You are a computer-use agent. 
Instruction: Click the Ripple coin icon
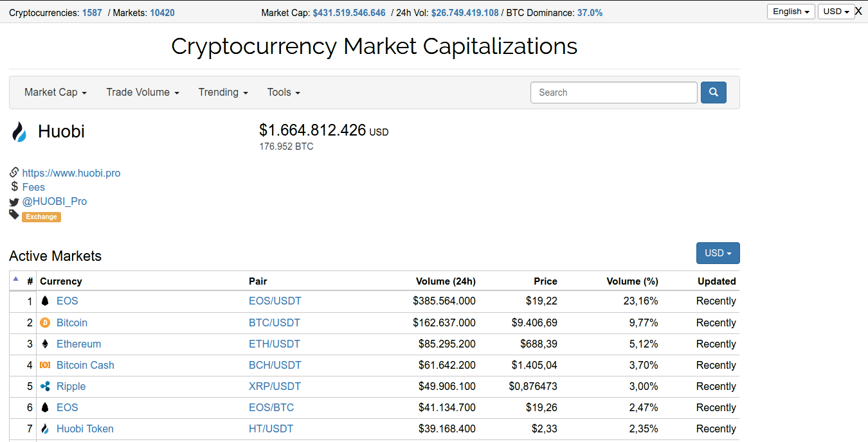click(45, 386)
